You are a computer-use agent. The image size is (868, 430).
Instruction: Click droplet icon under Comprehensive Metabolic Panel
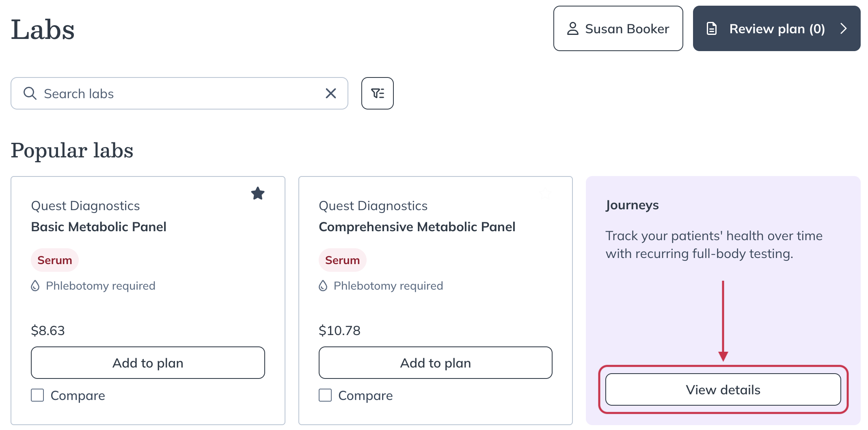pyautogui.click(x=323, y=286)
